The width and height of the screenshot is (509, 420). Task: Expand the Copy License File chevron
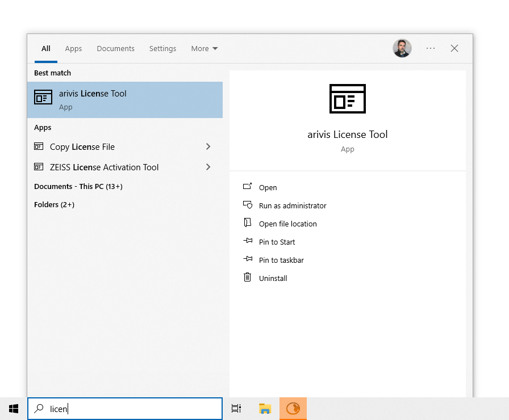pos(208,146)
